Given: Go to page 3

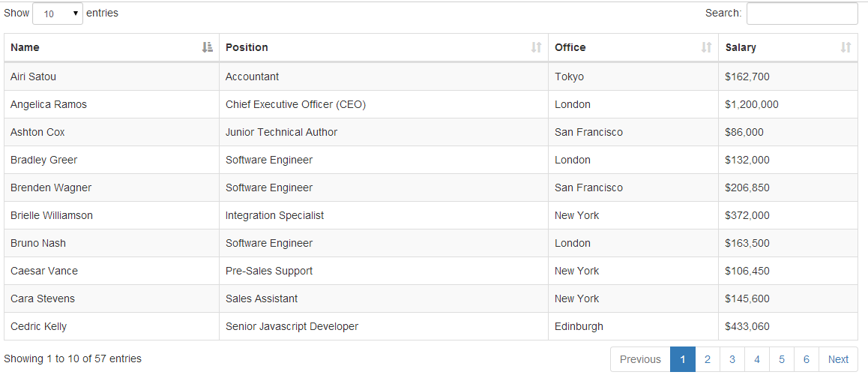Looking at the screenshot, I should tap(732, 359).
